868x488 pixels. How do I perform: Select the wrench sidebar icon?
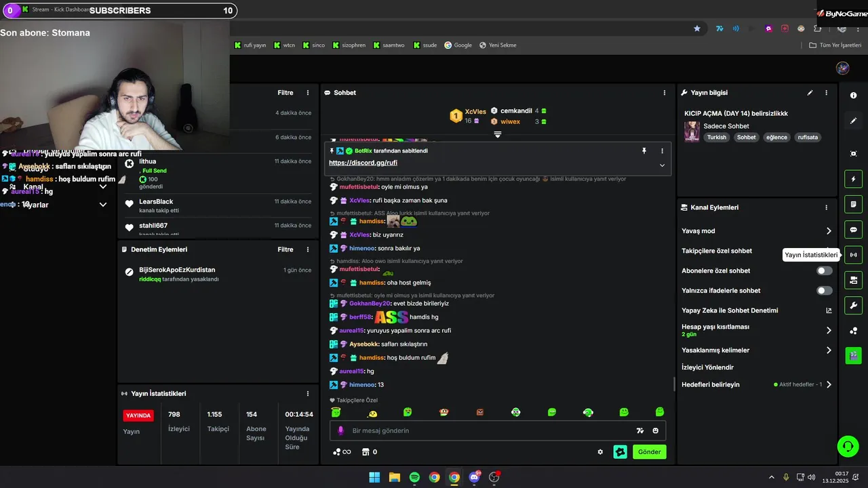[853, 305]
